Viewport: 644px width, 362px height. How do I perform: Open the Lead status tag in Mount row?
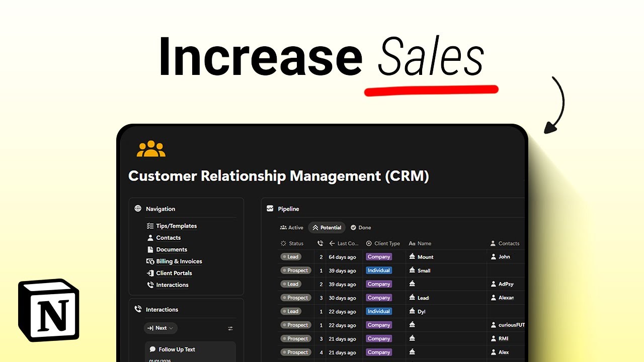[291, 257]
